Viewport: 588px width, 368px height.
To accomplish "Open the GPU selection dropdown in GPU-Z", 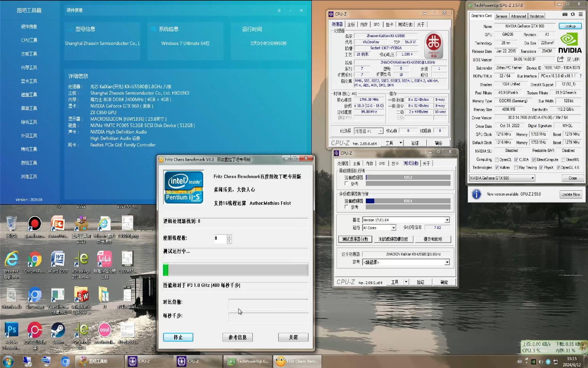I will (502, 178).
